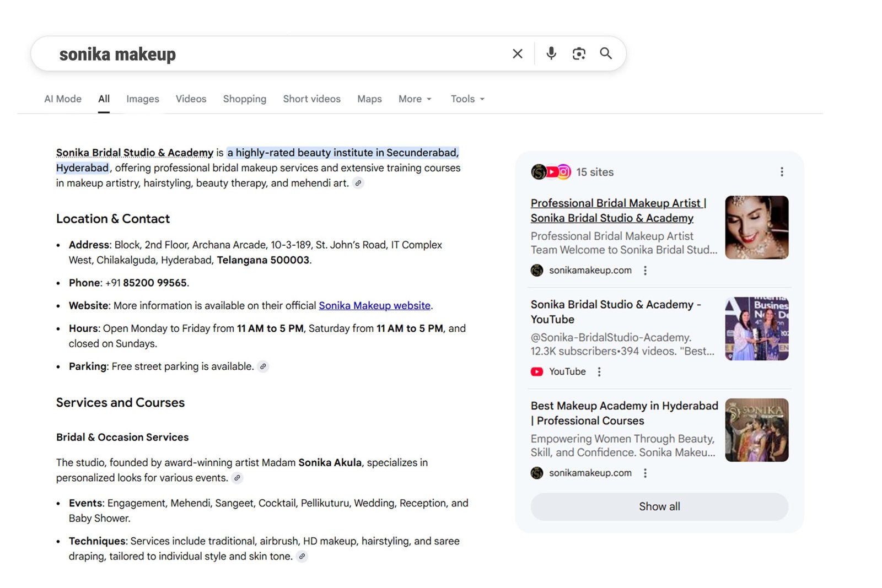The width and height of the screenshot is (882, 588).
Task: Open the three-dot menu next to the first sonikamakeup.com
Action: pos(645,270)
